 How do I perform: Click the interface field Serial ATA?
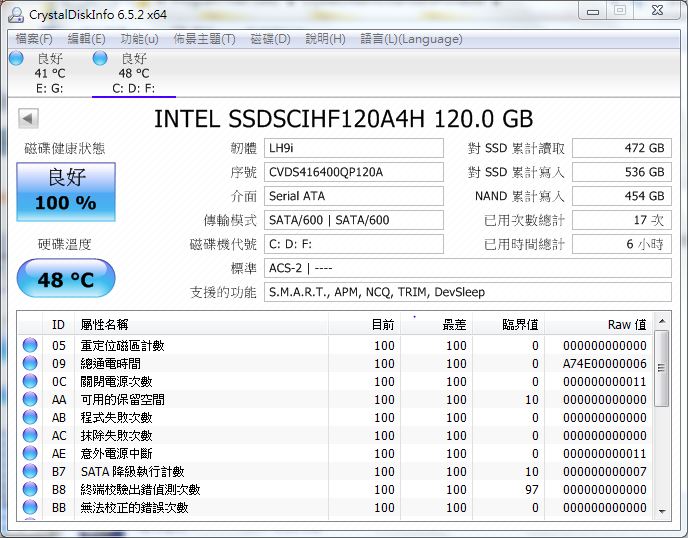click(354, 196)
